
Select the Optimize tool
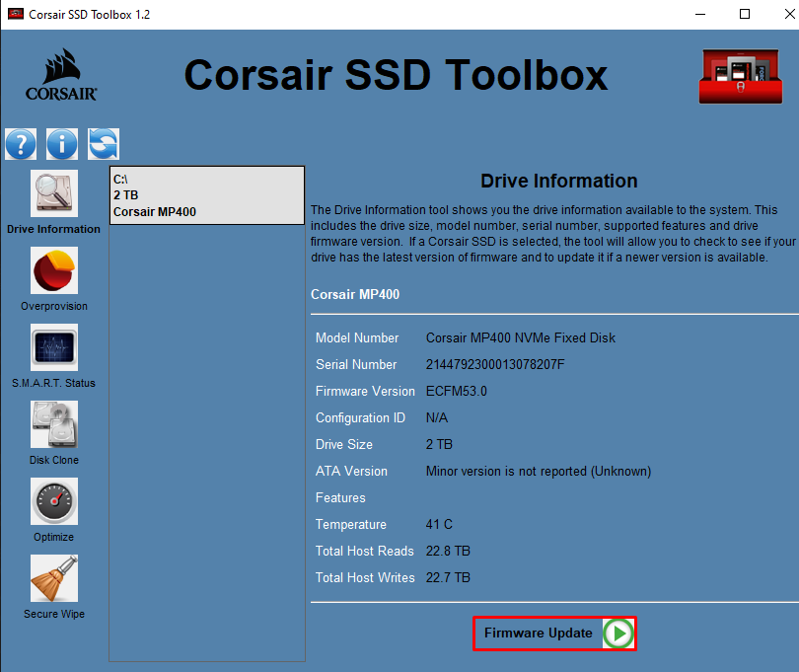coord(53,501)
